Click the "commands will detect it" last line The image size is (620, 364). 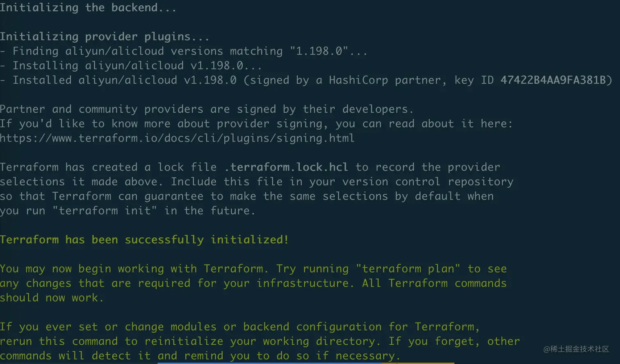200,356
